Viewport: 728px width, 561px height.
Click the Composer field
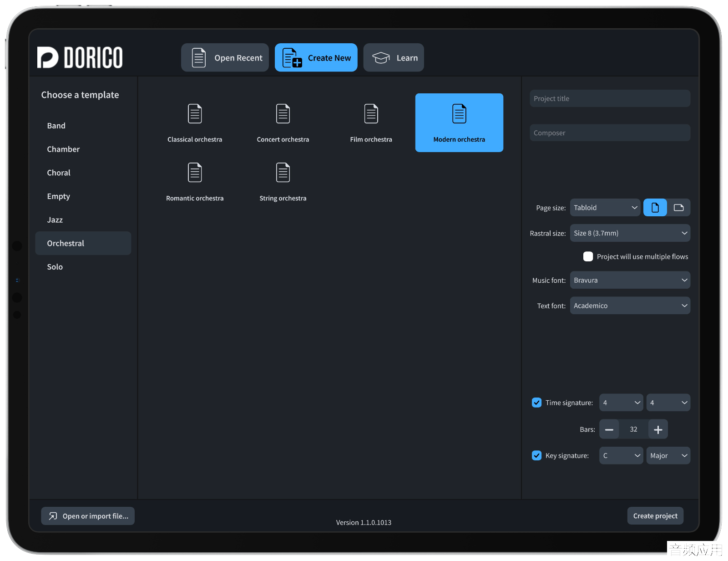[610, 133]
